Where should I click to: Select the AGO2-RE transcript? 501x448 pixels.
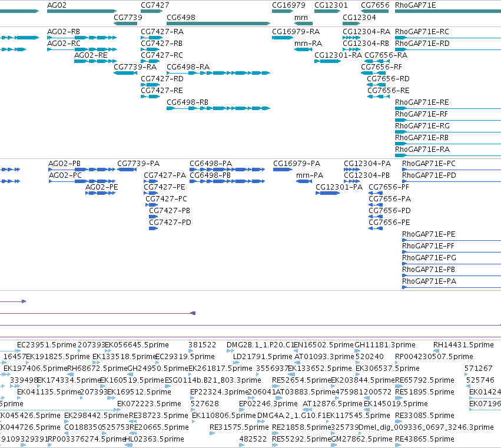tap(95, 61)
